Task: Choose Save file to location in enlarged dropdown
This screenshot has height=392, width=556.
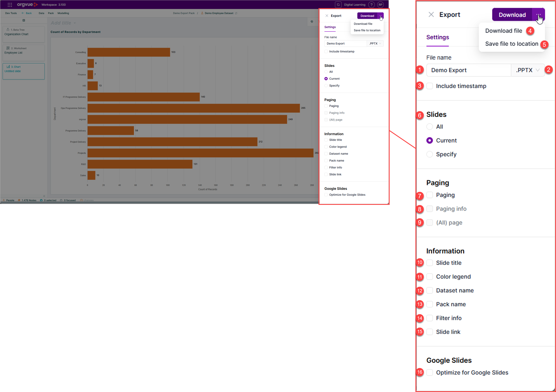Action: [x=512, y=44]
